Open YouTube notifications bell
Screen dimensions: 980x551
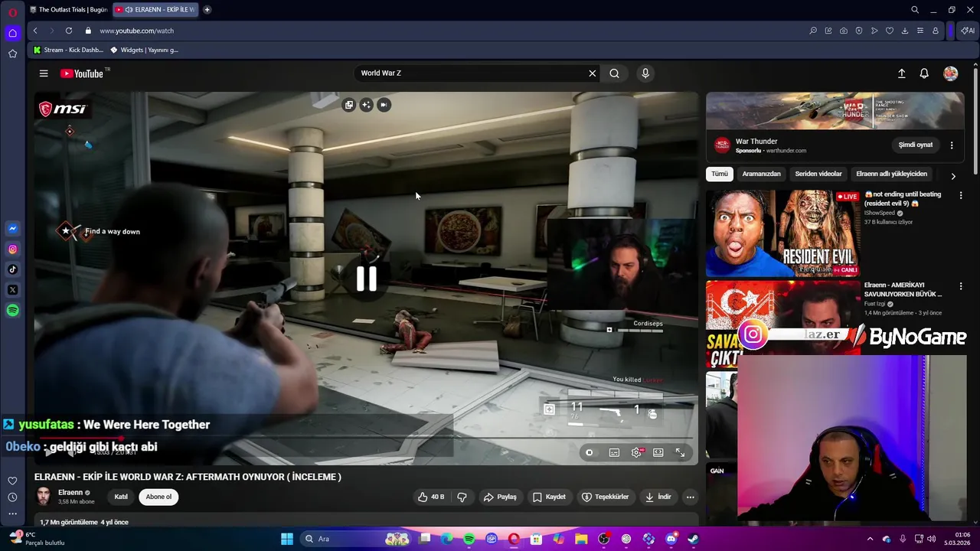coord(924,73)
